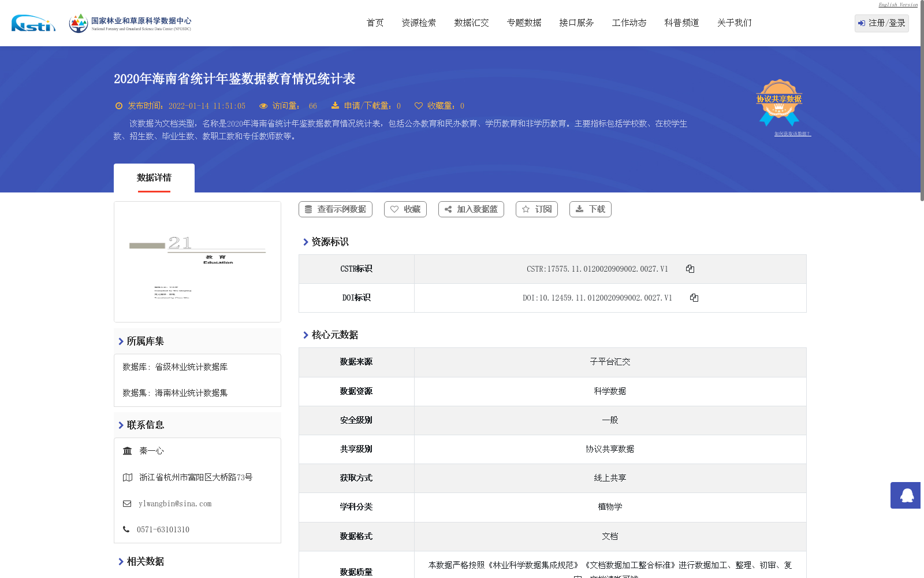Open the notification bell in the bottom corner
Image resolution: width=924 pixels, height=578 pixels.
pyautogui.click(x=906, y=495)
